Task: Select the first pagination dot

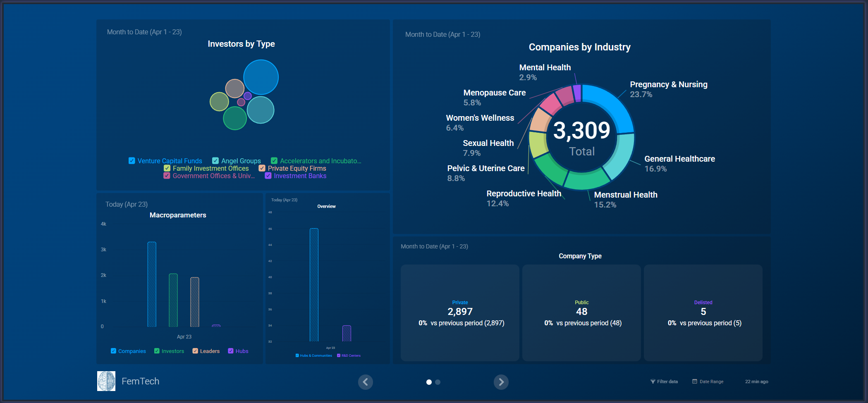Action: click(429, 382)
